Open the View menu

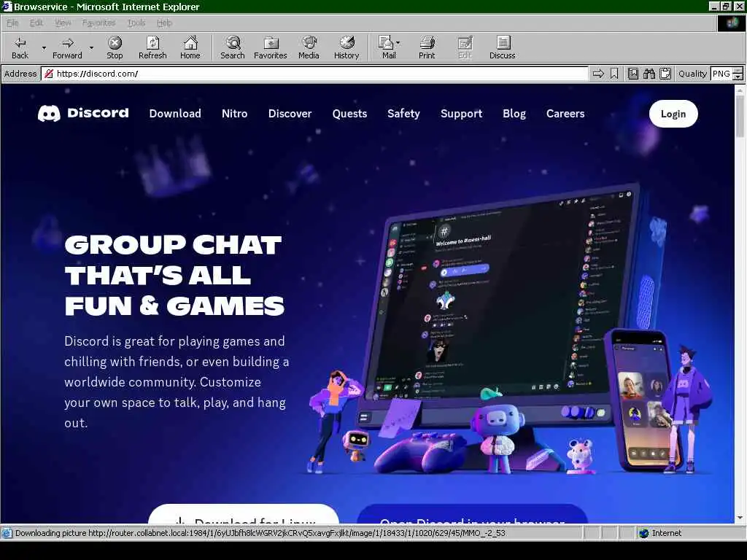tap(63, 23)
